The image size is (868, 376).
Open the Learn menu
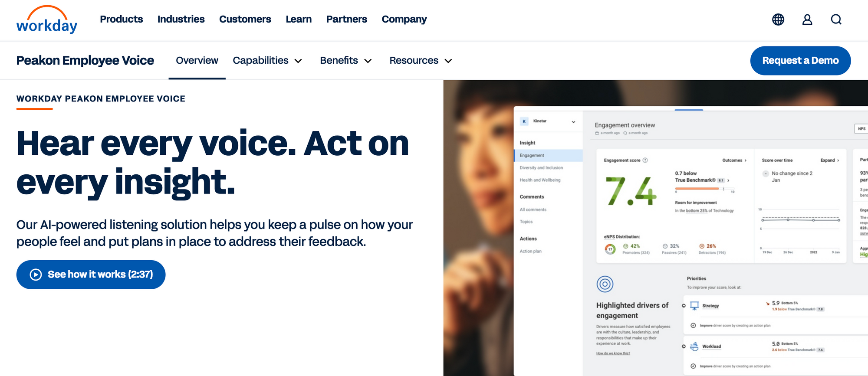click(x=299, y=20)
